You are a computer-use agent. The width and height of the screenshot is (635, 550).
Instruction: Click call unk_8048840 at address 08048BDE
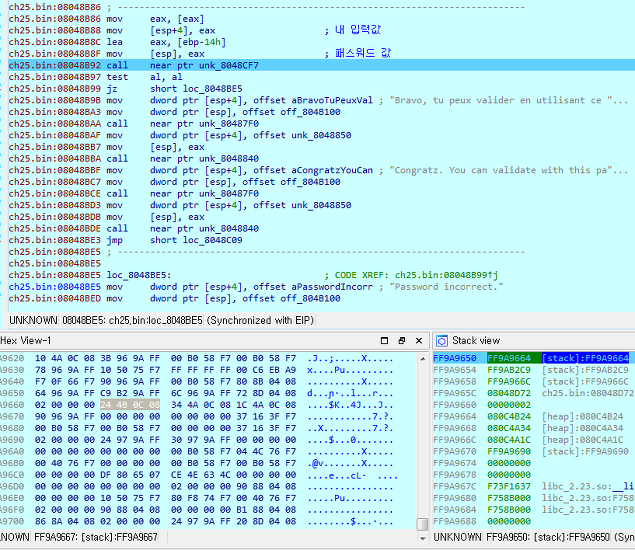182,228
